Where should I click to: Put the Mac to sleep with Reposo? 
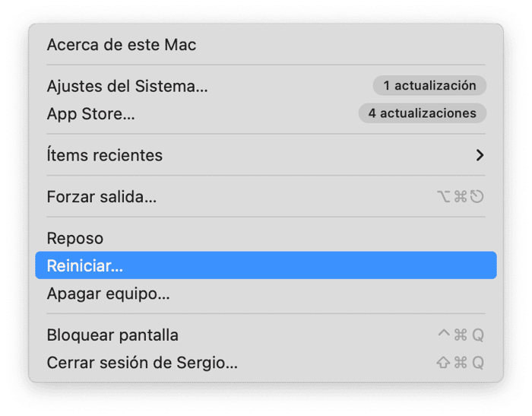pyautogui.click(x=75, y=238)
